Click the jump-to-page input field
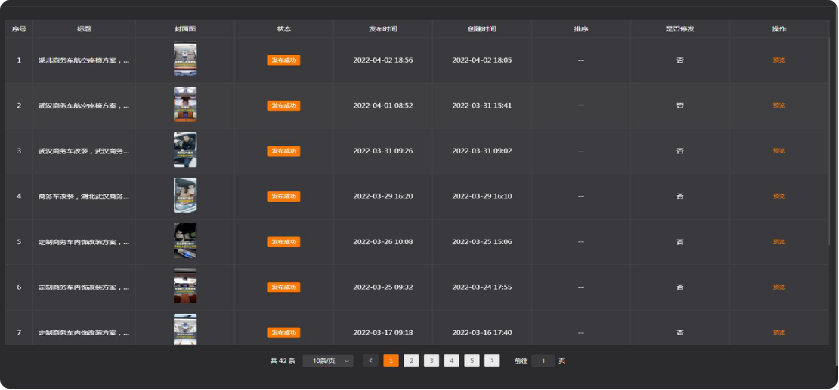Viewport: 839px width, 390px height. click(543, 361)
